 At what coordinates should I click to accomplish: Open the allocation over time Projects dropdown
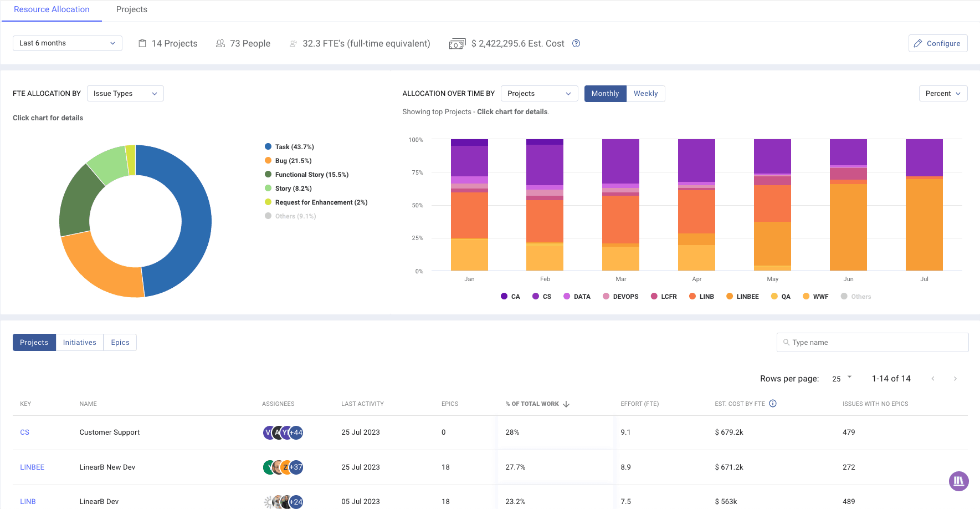pyautogui.click(x=539, y=94)
